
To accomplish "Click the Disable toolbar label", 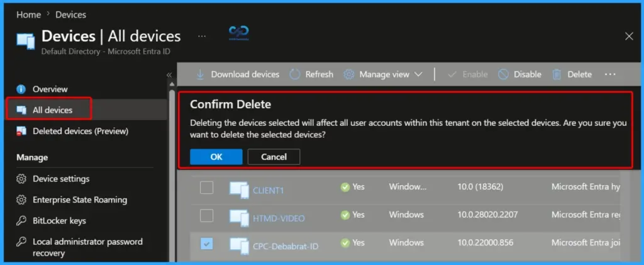I will pyautogui.click(x=528, y=74).
